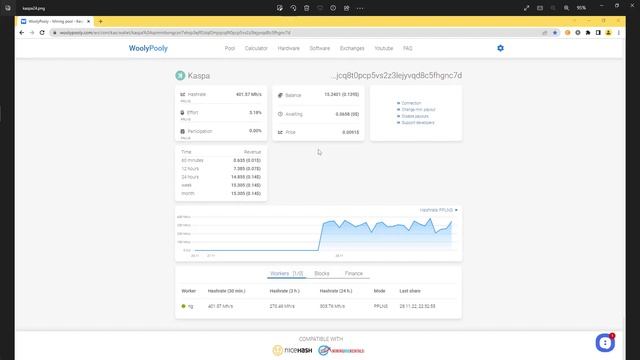Click the Kaspa coin logo icon

(180, 76)
